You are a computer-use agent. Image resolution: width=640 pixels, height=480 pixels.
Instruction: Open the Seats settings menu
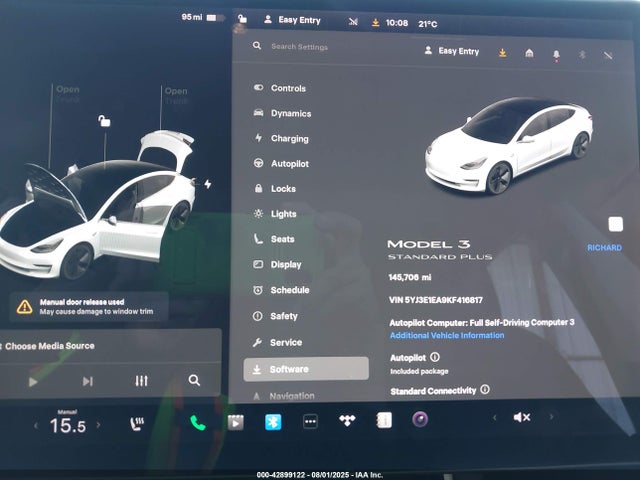point(273,239)
